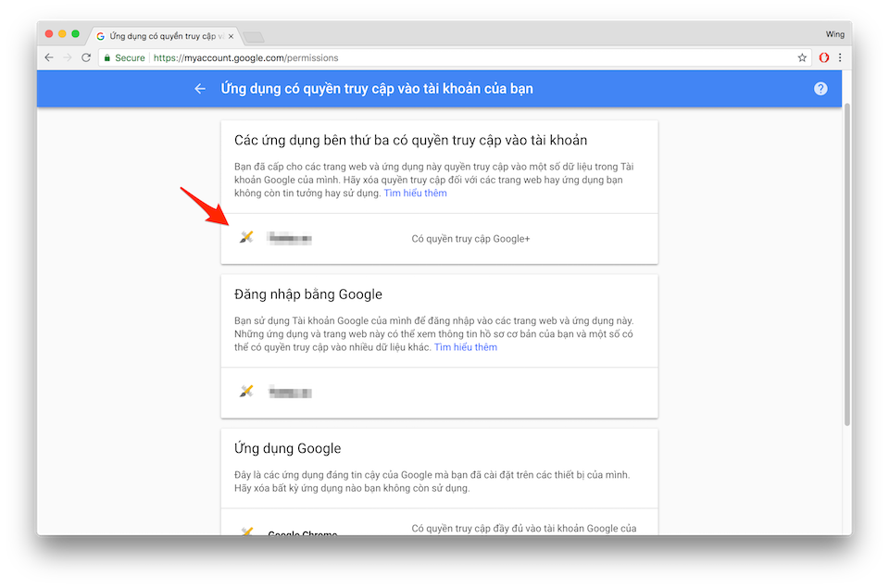Click the browser back arrow button
889x588 pixels.
pyautogui.click(x=49, y=57)
